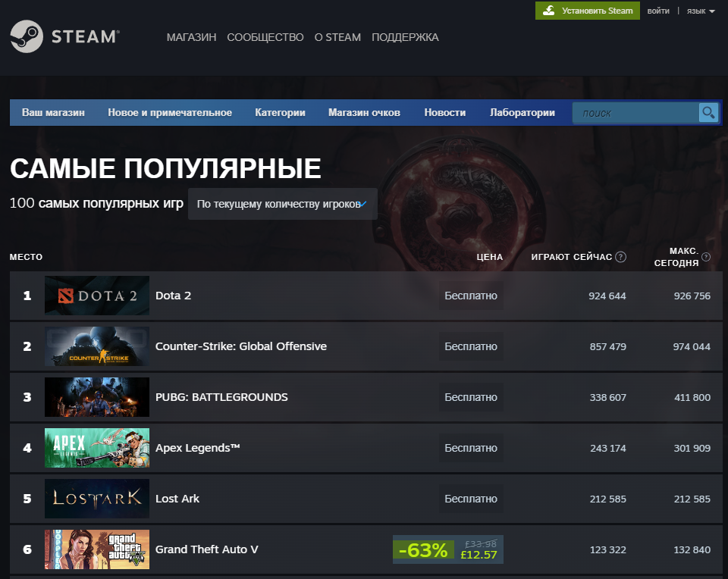The height and width of the screenshot is (579, 728).
Task: Click the Бесплатно price on the Lost Ark row
Action: tap(471, 499)
